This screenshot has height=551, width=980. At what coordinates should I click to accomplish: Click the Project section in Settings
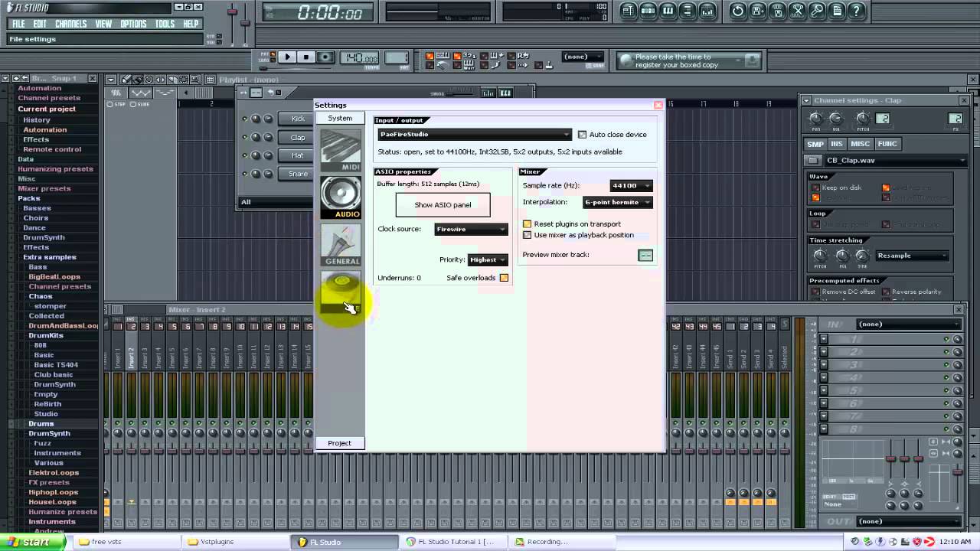(x=339, y=443)
